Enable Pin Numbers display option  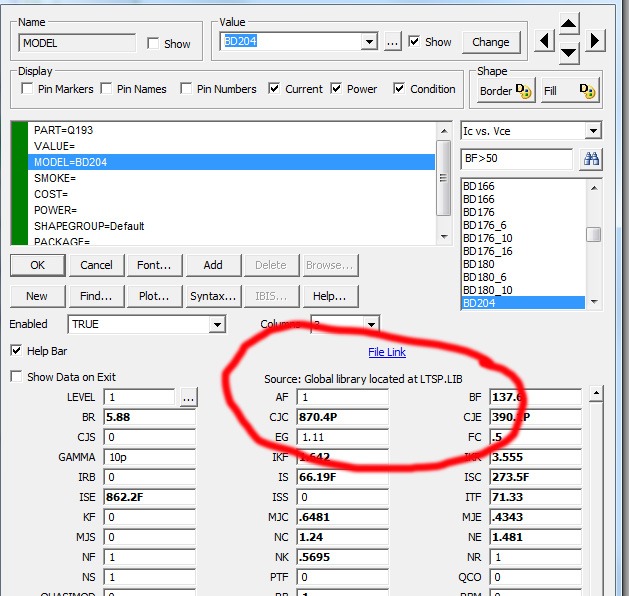186,88
